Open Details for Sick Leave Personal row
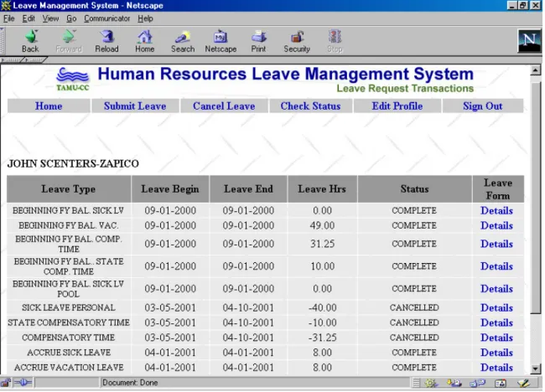545x392 pixels. [496, 308]
